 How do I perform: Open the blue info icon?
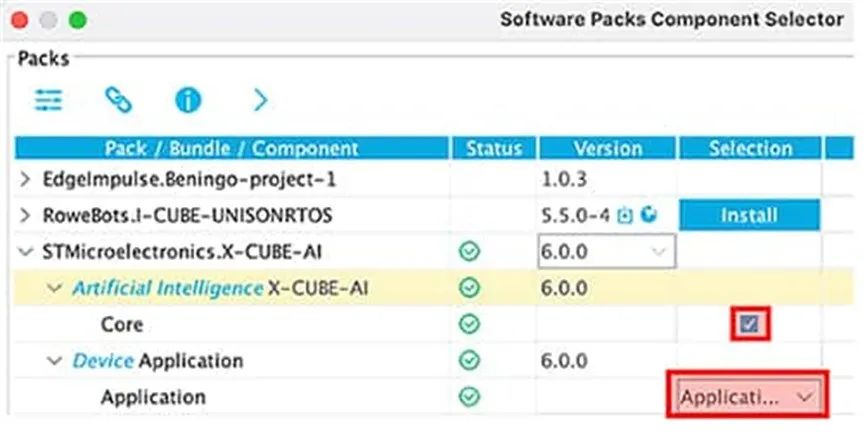click(188, 99)
